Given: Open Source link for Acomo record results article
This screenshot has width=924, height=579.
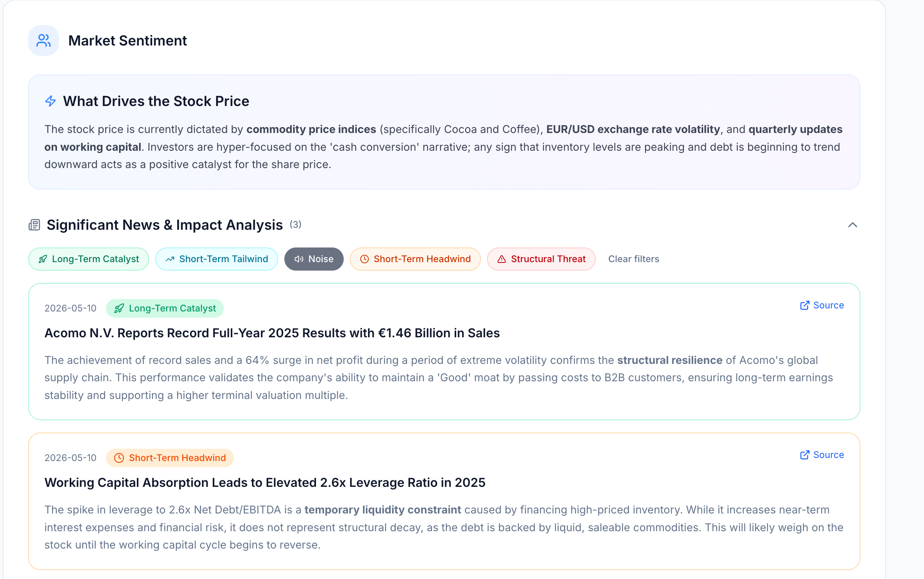Looking at the screenshot, I should 822,305.
